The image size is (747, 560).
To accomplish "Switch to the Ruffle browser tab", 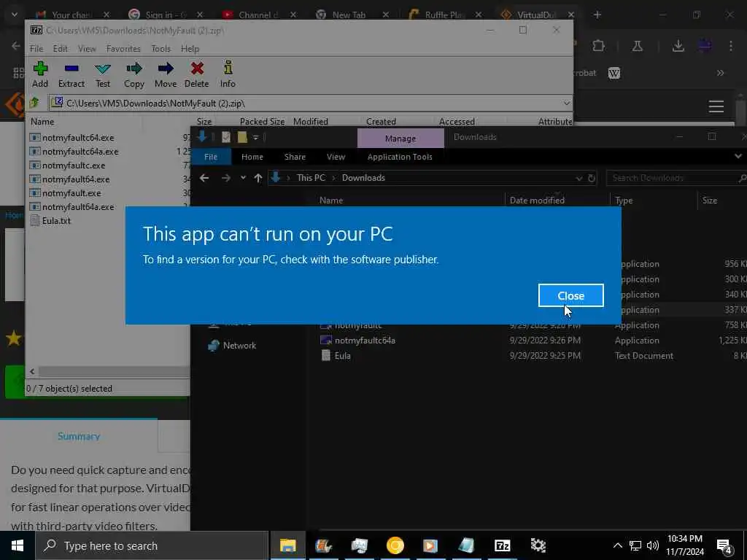I will coord(443,15).
